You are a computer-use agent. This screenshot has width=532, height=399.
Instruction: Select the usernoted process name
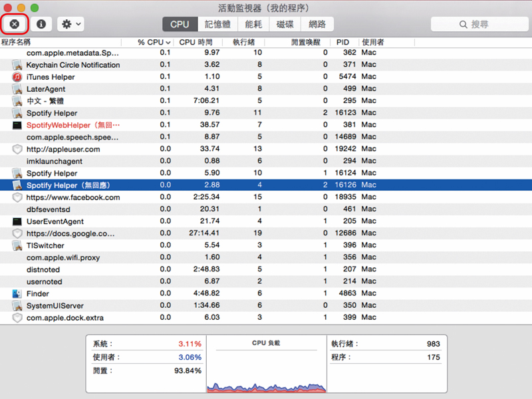(45, 281)
